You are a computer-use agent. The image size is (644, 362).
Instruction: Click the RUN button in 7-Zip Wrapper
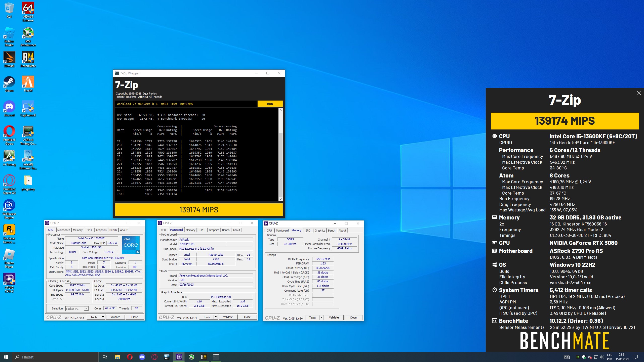tap(270, 104)
